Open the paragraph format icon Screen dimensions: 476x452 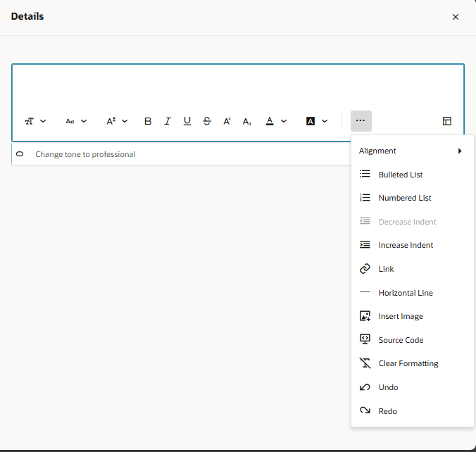[29, 121]
